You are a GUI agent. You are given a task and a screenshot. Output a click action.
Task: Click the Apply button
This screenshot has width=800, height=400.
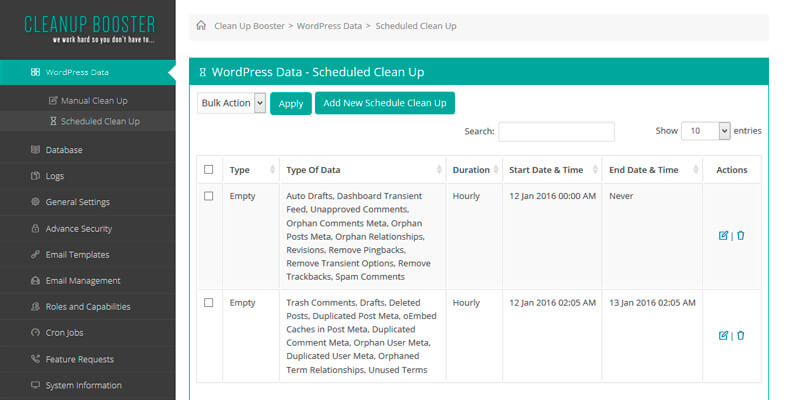(291, 103)
